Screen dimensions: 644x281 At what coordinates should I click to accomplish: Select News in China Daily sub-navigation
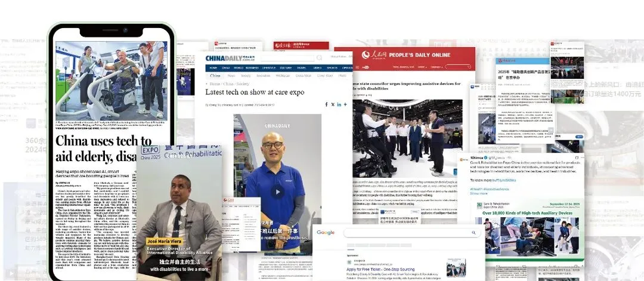231,76
